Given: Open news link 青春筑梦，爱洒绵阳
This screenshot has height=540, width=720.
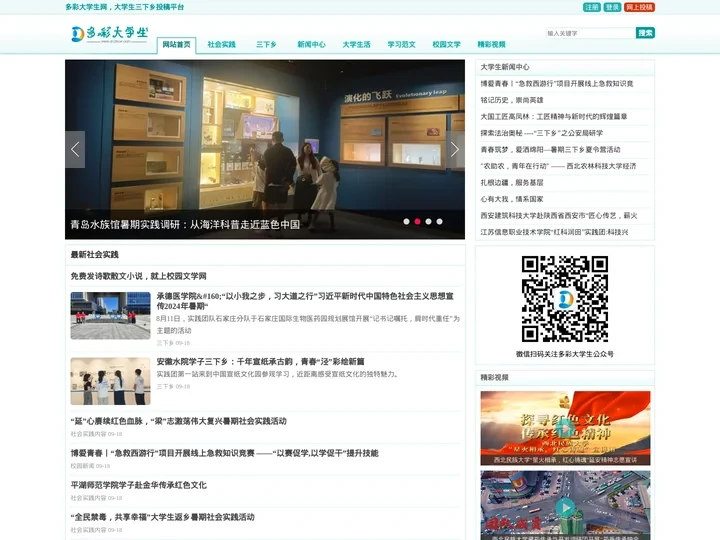Looking at the screenshot, I should (x=551, y=150).
